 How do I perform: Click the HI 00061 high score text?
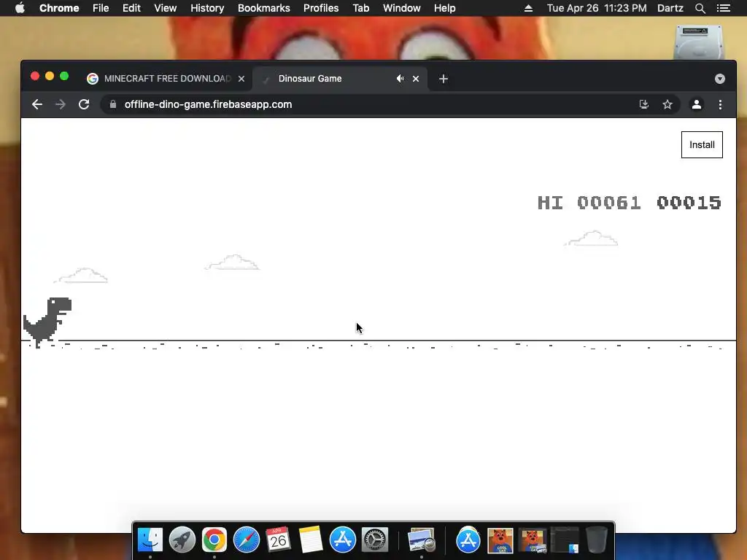[x=589, y=203]
